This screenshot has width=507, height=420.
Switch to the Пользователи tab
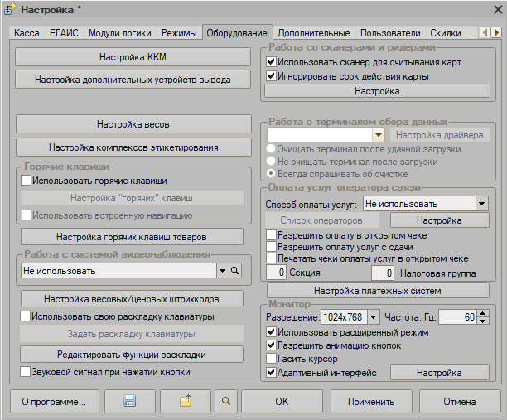pos(392,33)
